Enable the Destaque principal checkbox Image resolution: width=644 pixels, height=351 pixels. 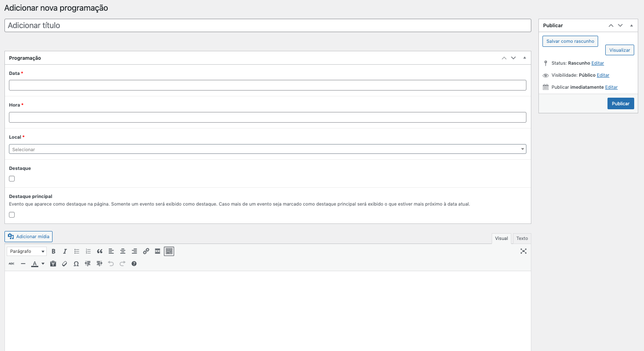coord(12,215)
